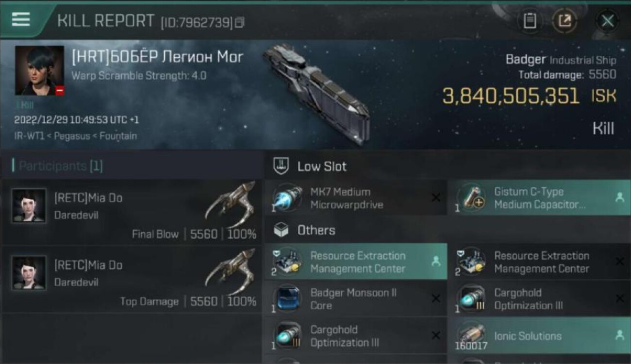Open the hamburger menu

21,19
